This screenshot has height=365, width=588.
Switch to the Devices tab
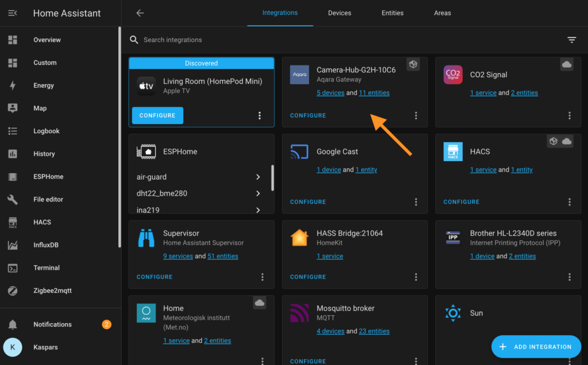339,13
